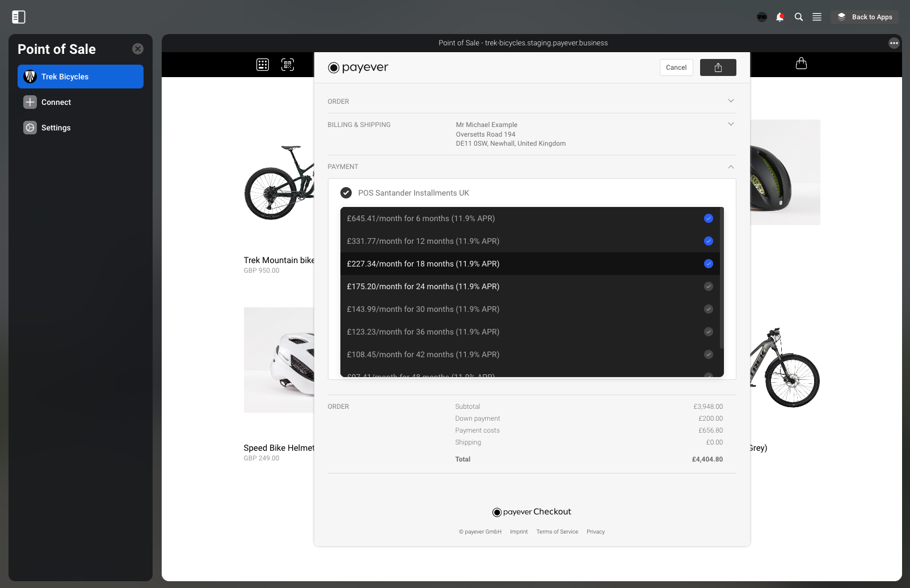This screenshot has height=588, width=910.
Task: Expand the ORDER section chevron
Action: coord(731,101)
